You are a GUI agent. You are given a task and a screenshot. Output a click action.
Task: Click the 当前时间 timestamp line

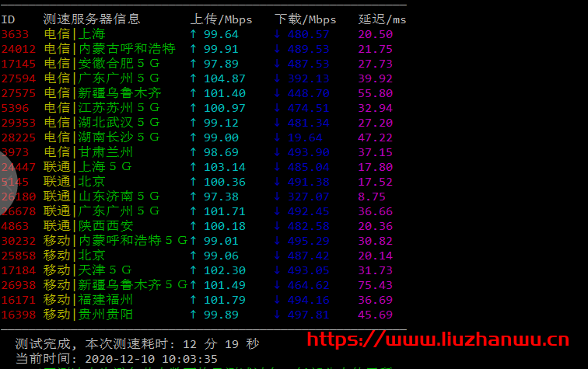point(116,358)
